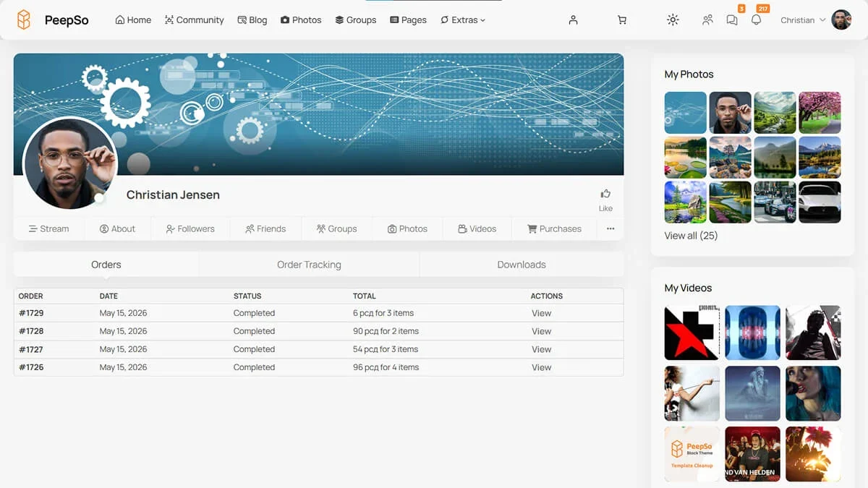
Task: Open the blue-haired singer video thumbnail
Action: (813, 393)
